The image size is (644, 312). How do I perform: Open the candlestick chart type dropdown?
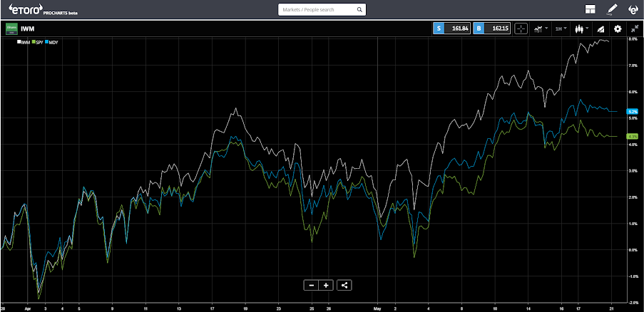coord(581,28)
